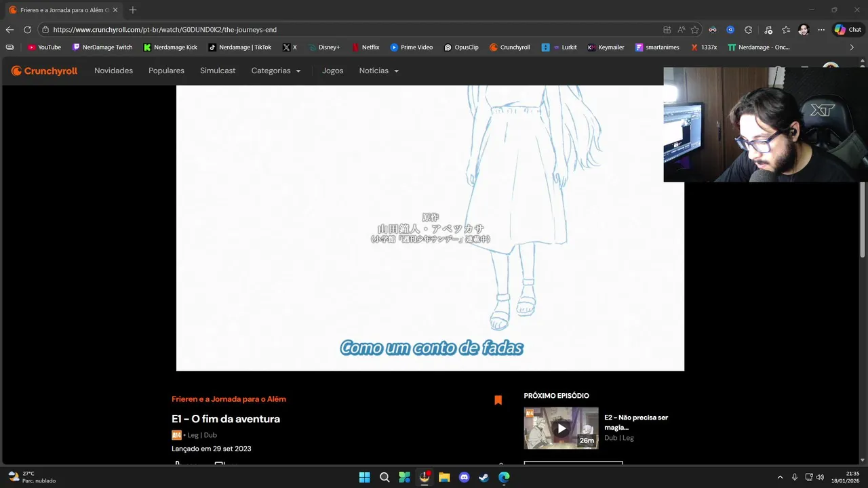Play next episode thumbnail E2
Viewport: 868px width, 488px height.
pos(561,428)
